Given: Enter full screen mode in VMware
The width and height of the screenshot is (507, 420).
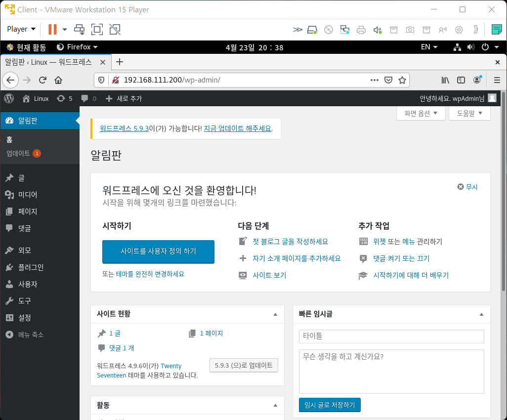Looking at the screenshot, I should point(97,30).
